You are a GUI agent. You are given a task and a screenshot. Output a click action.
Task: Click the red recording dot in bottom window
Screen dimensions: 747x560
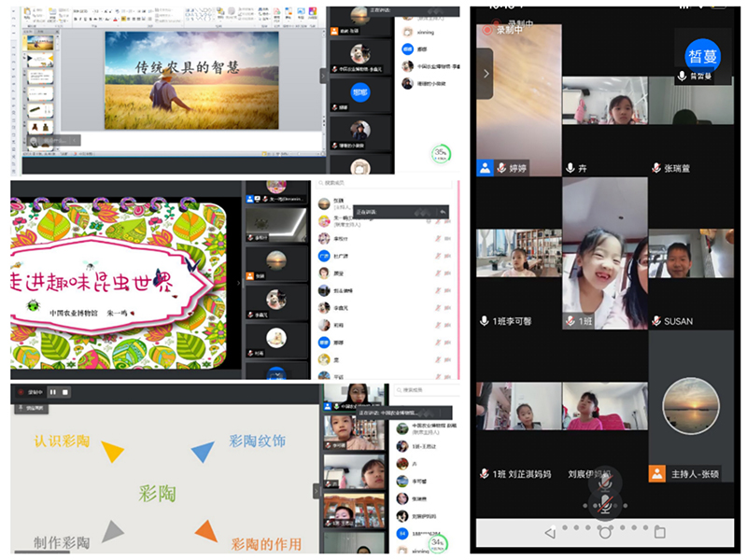point(21,392)
